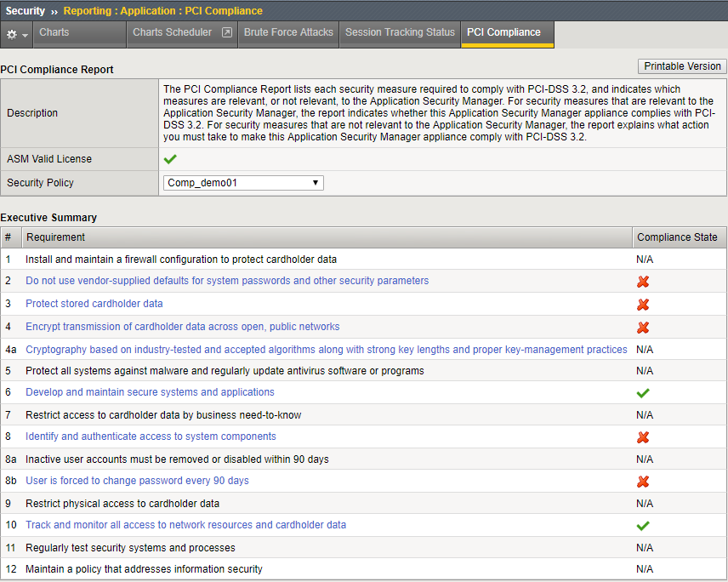728x582 pixels.
Task: Open the Security Policy dropdown Comp_demo01
Action: (243, 183)
